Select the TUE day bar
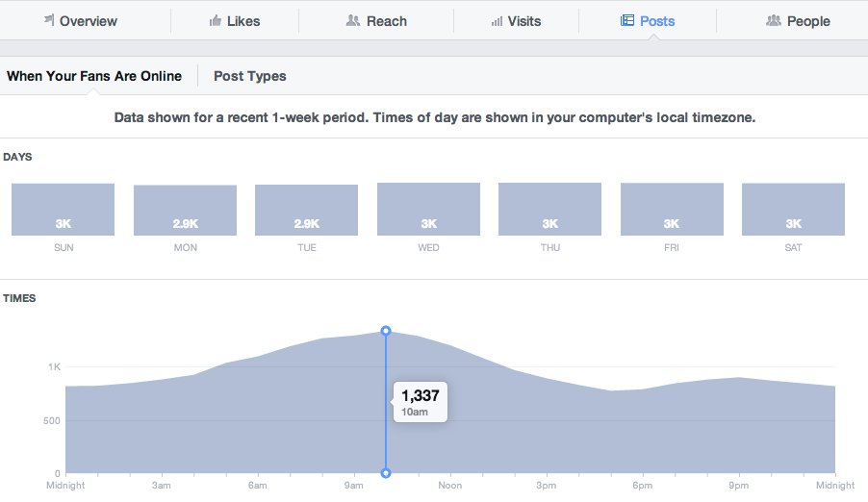 tap(307, 211)
